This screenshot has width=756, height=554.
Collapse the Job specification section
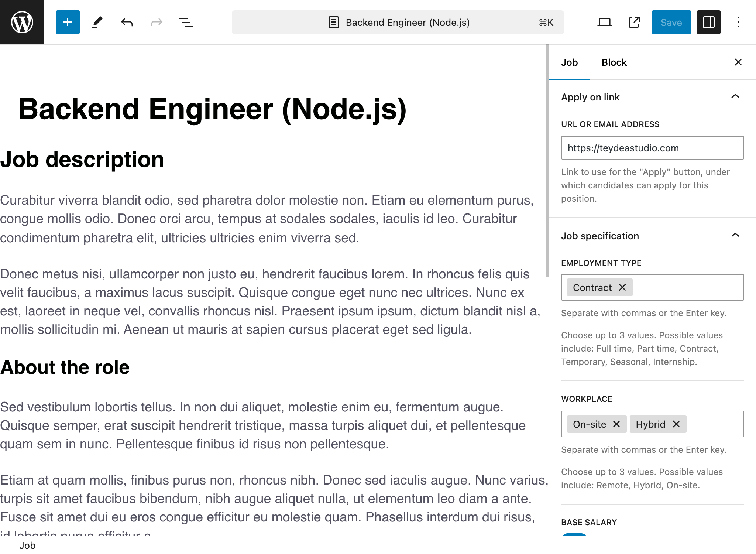tap(735, 236)
